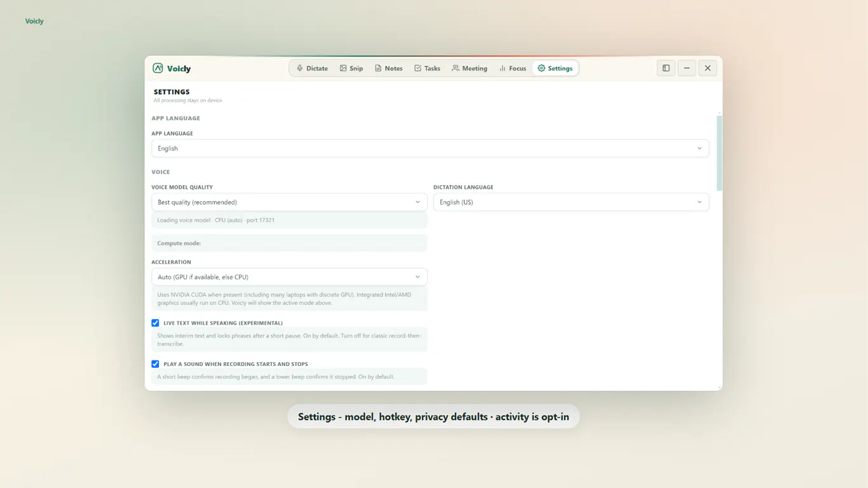Open the Dictation Language dropdown
The height and width of the screenshot is (488, 868).
(571, 202)
